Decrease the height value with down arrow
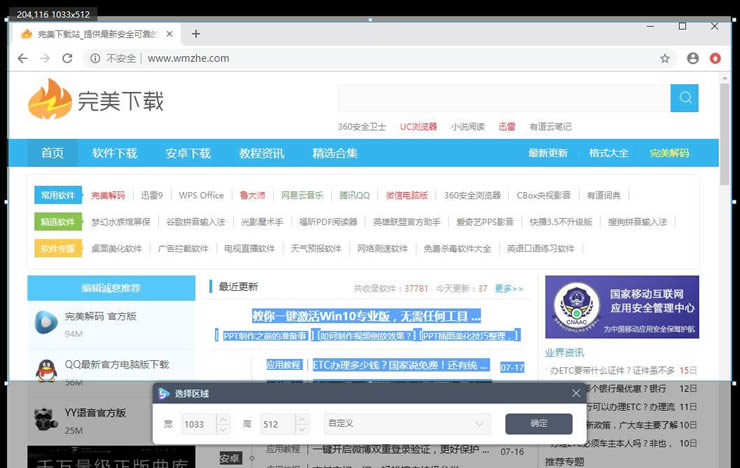 pyautogui.click(x=302, y=429)
